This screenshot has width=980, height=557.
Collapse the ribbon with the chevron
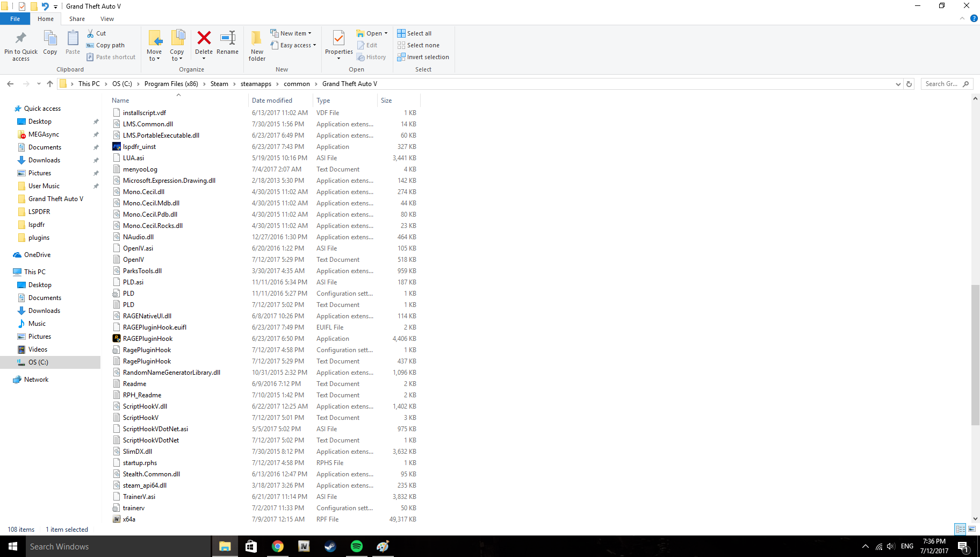coord(962,18)
